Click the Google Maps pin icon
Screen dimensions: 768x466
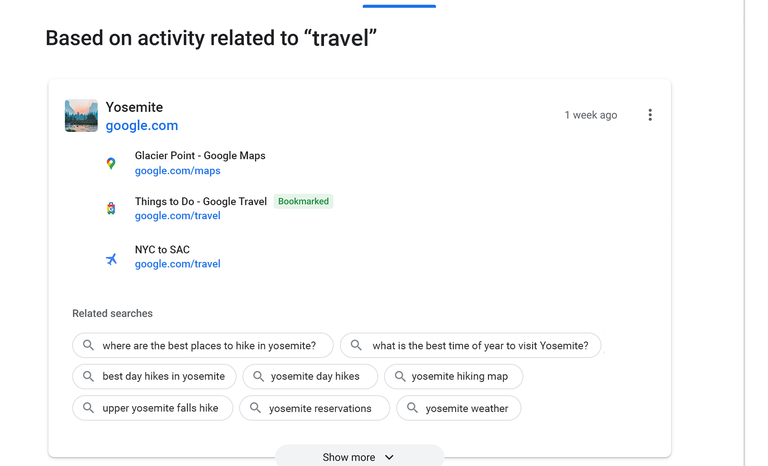pos(111,163)
